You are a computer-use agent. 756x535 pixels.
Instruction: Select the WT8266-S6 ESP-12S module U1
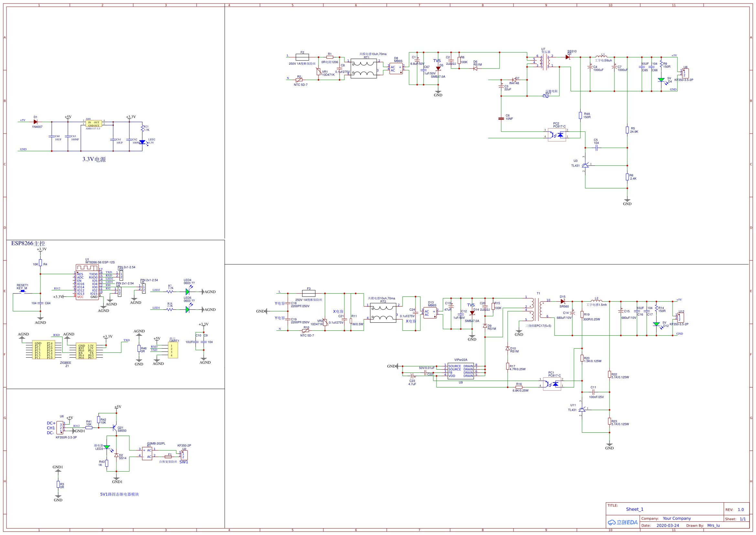pyautogui.click(x=87, y=282)
